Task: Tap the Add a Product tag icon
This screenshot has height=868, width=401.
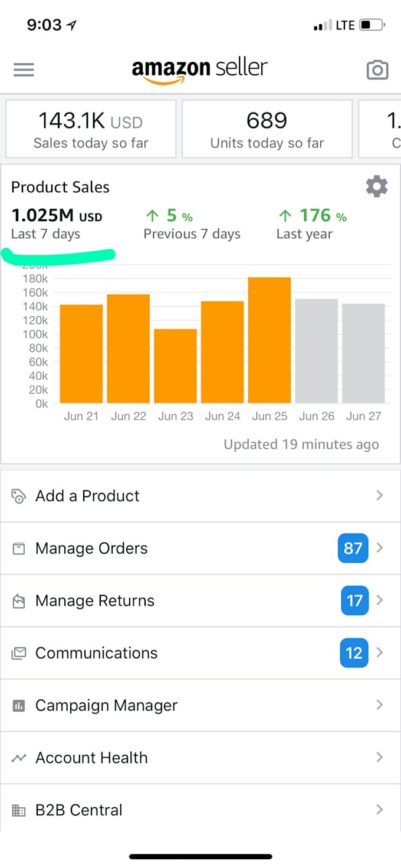Action: pos(19,496)
